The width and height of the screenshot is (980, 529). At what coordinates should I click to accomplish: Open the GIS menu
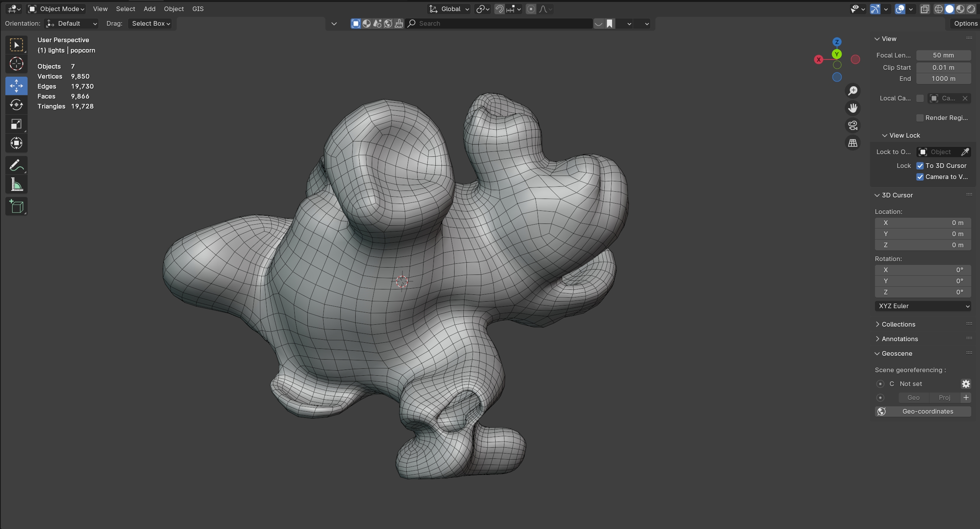pos(198,9)
